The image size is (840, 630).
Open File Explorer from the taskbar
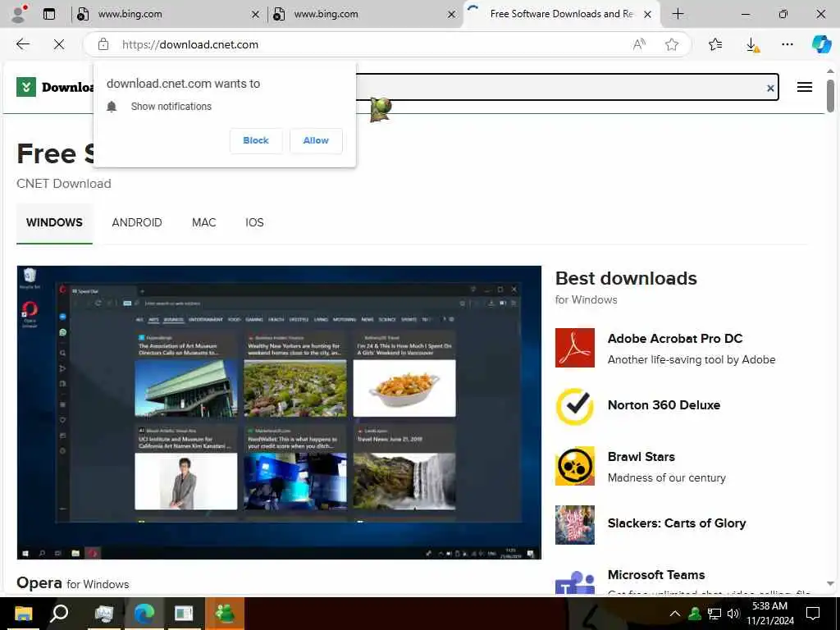pyautogui.click(x=23, y=614)
